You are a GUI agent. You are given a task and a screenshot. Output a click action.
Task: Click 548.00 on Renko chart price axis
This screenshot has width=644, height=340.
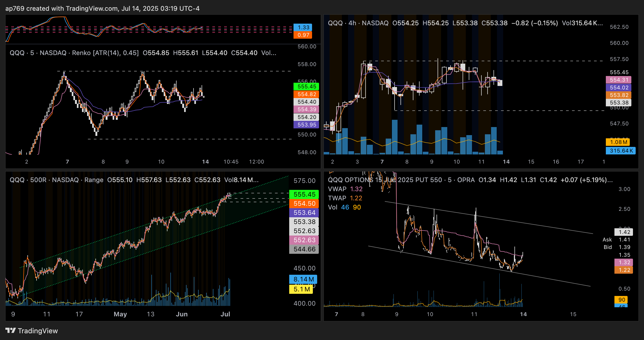307,152
